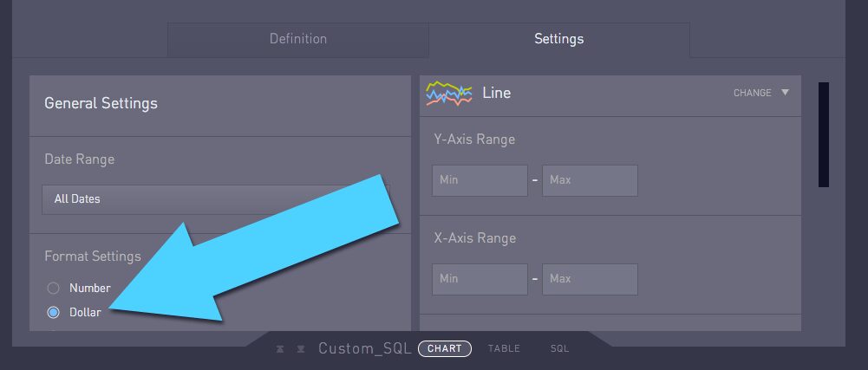Click the second small icon left of Custom_SQL
Image resolution: width=868 pixels, height=370 pixels.
301,349
